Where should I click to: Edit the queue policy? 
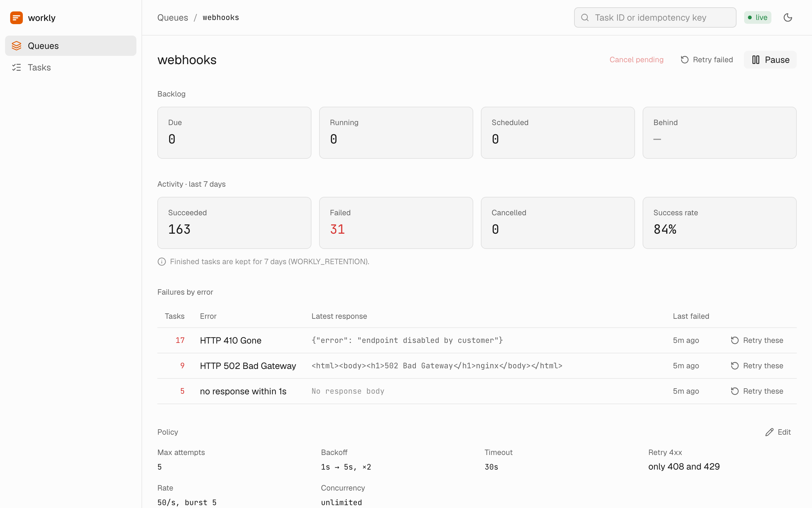[x=778, y=432]
